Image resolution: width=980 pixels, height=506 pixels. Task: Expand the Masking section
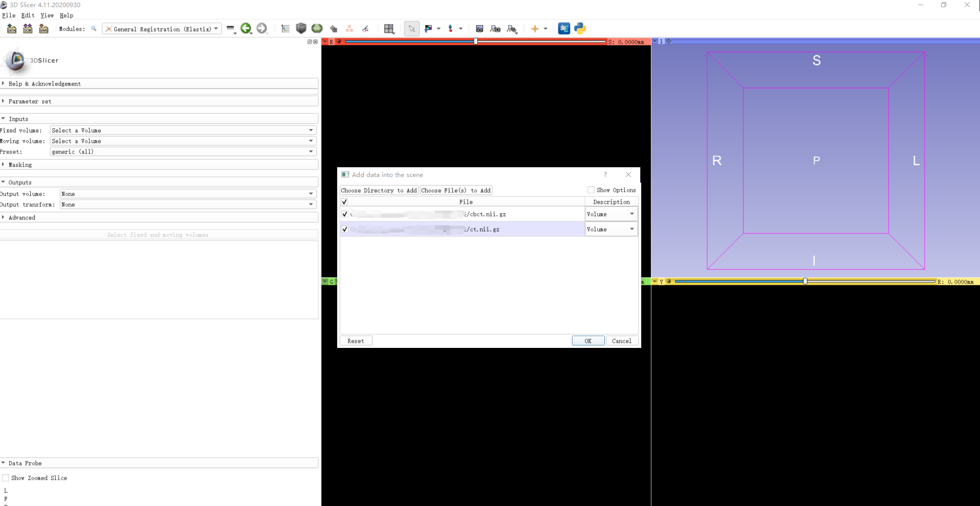(x=20, y=164)
